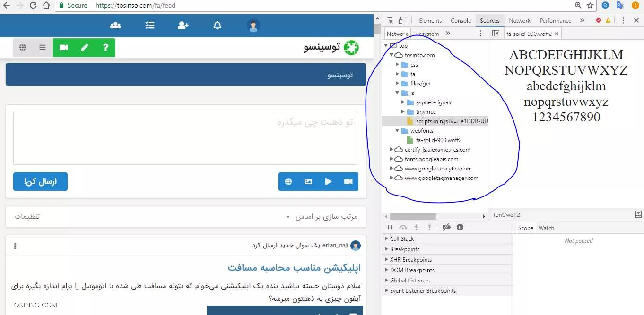Open the user avatar profile in header

point(253,26)
